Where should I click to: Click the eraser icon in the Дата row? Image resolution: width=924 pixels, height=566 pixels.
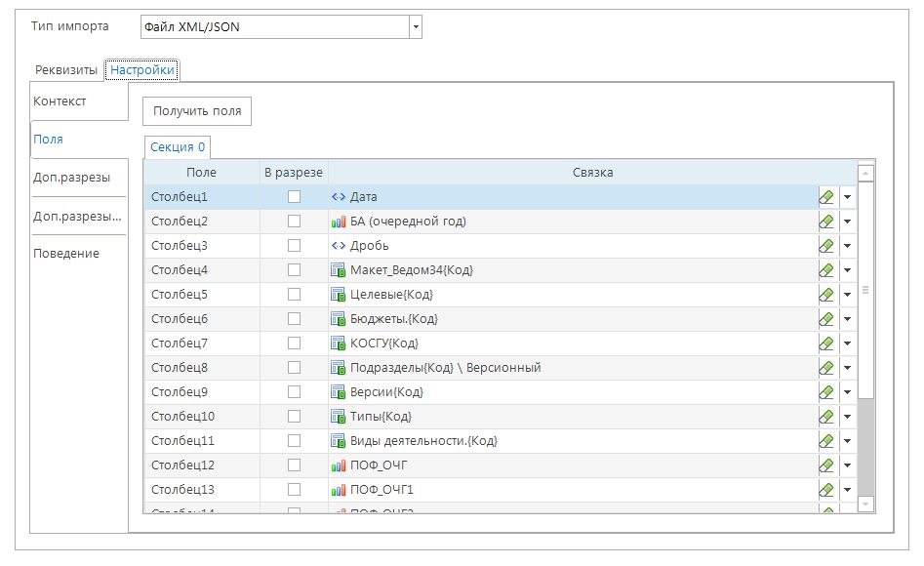(827, 197)
